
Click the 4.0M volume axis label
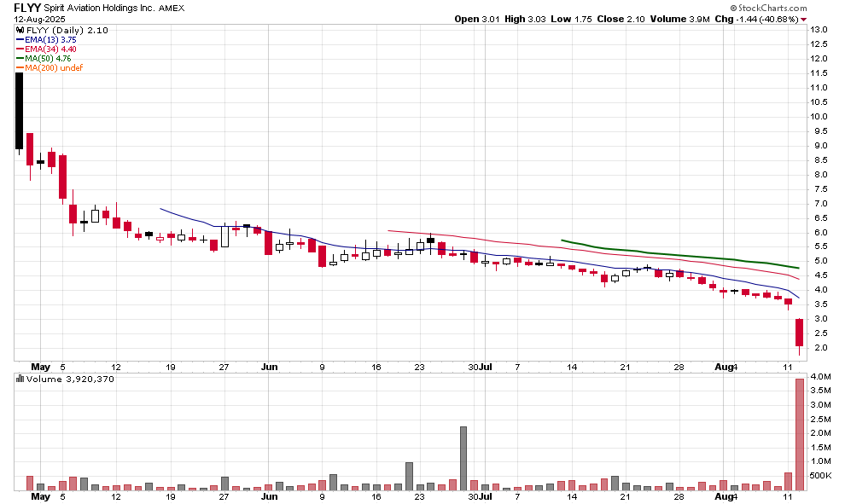click(x=820, y=376)
